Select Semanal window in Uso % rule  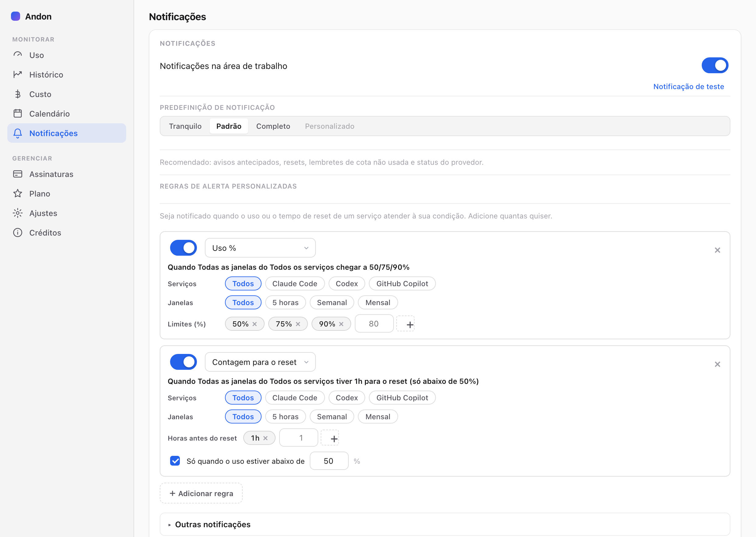tap(332, 302)
